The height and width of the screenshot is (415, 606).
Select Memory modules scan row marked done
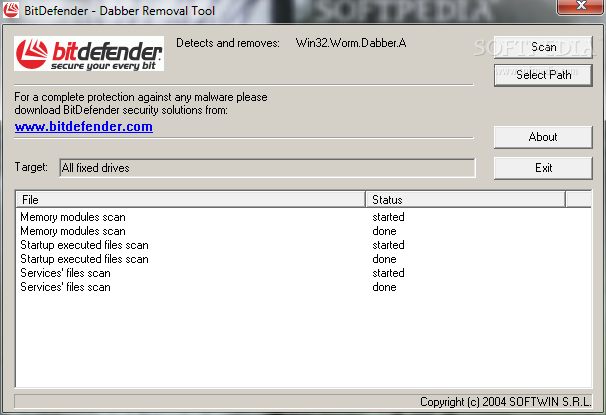pyautogui.click(x=303, y=231)
